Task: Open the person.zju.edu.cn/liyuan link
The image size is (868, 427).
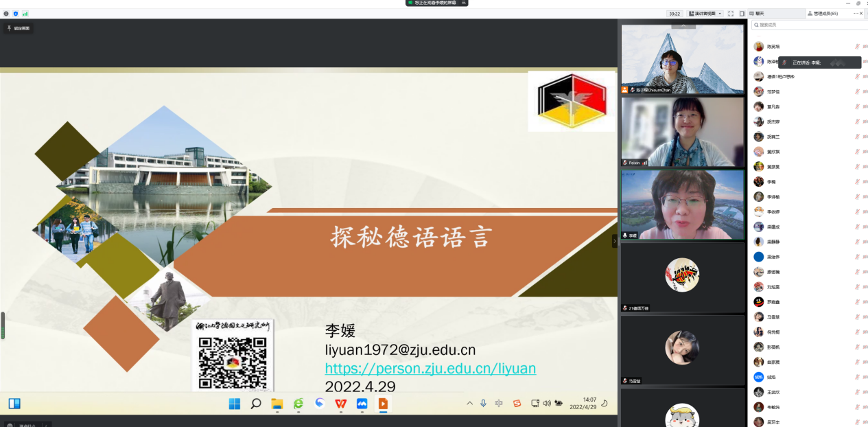Action: (430, 369)
